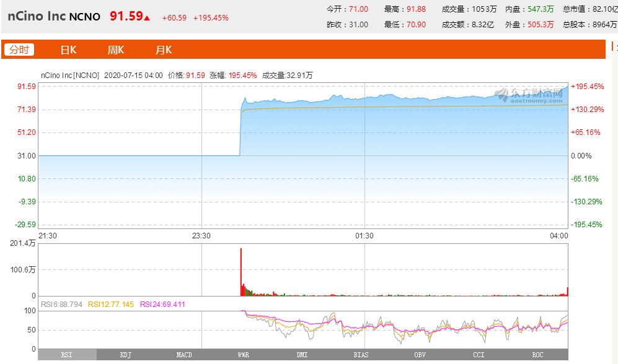Click the +130.29% percent axis label

[587, 110]
